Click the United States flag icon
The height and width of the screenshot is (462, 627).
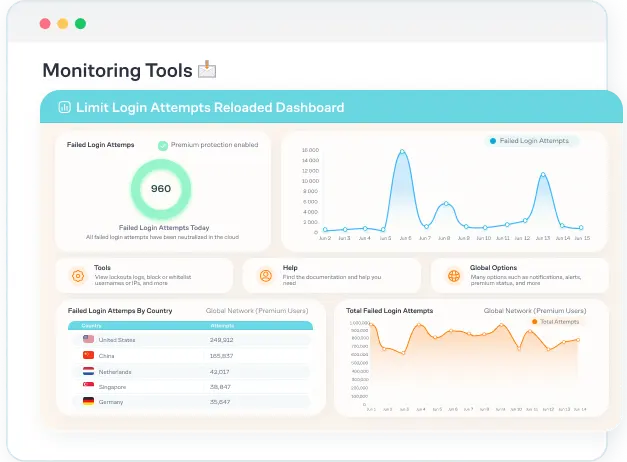tap(88, 339)
